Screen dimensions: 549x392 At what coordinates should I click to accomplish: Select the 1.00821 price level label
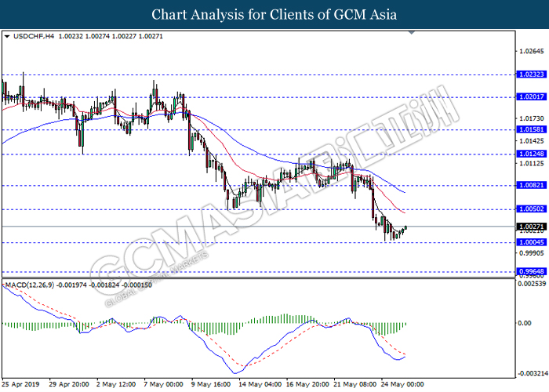click(x=532, y=185)
